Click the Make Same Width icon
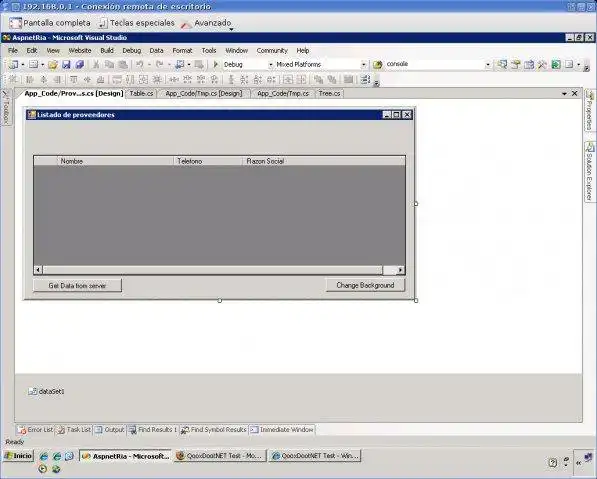Screen dimensions: 597x479 117,80
